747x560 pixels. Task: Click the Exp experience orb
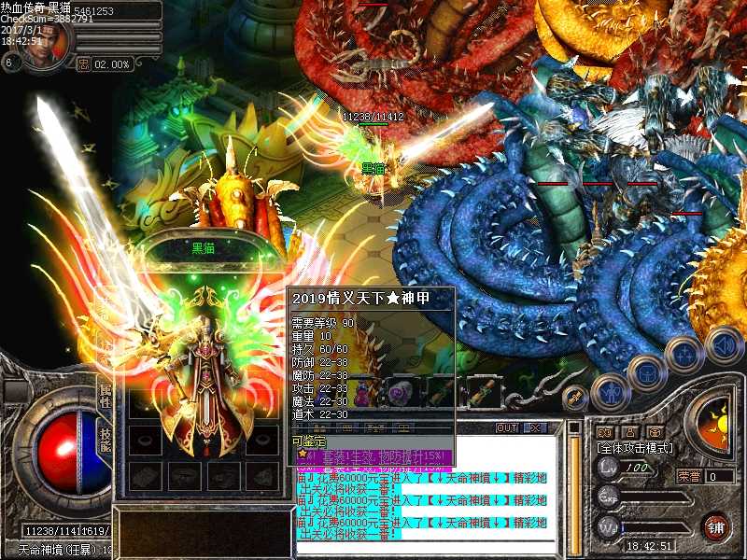(609, 497)
